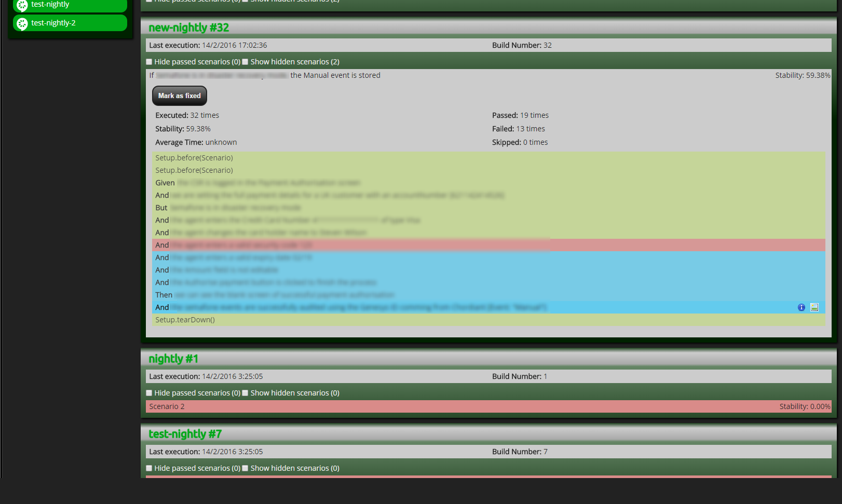Open the screenshot image icon on the last step
Viewport: 842px width, 504px height.
coord(814,307)
